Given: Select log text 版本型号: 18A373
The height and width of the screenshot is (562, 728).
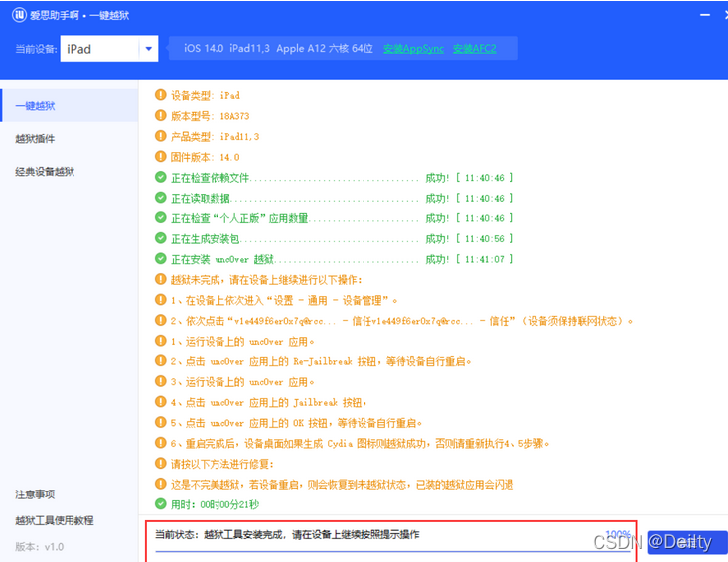Looking at the screenshot, I should pyautogui.click(x=211, y=116).
